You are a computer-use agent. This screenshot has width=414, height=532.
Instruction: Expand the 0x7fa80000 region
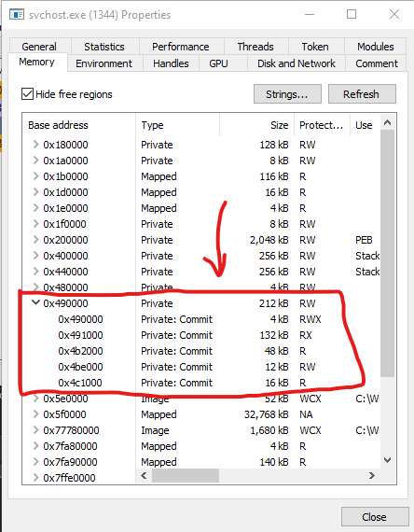click(35, 446)
